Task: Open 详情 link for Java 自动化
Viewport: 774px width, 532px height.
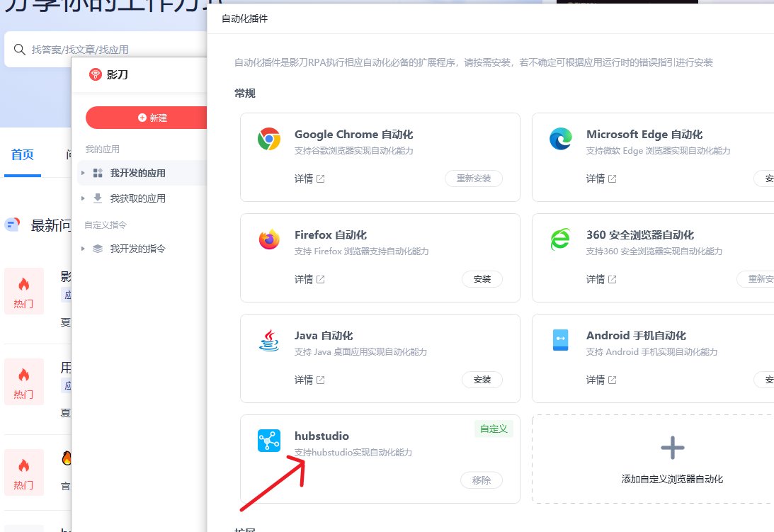Action: pyautogui.click(x=304, y=380)
